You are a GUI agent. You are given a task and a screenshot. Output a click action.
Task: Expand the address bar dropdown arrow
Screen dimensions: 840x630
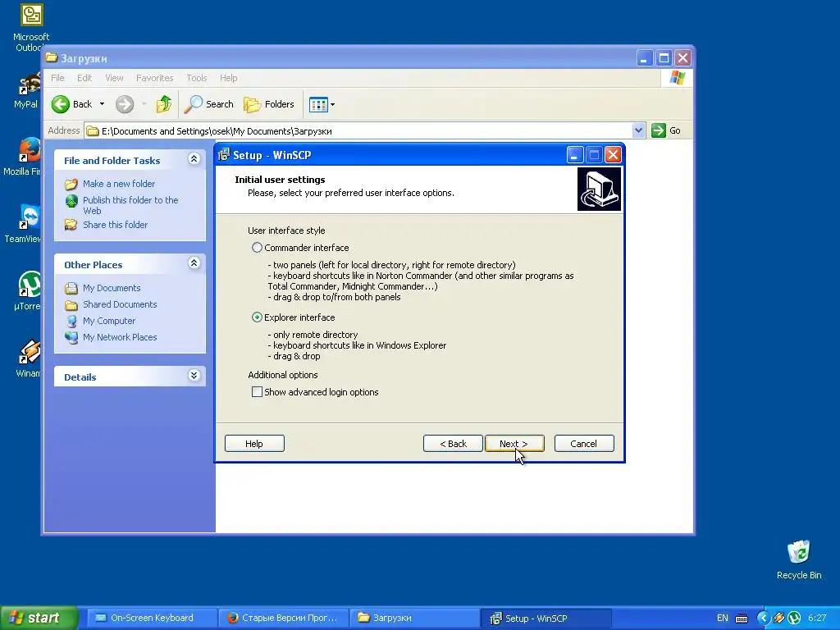coord(638,130)
